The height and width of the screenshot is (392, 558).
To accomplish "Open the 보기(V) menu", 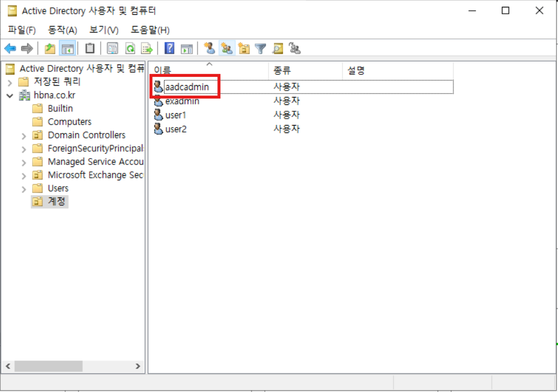I will point(104,30).
